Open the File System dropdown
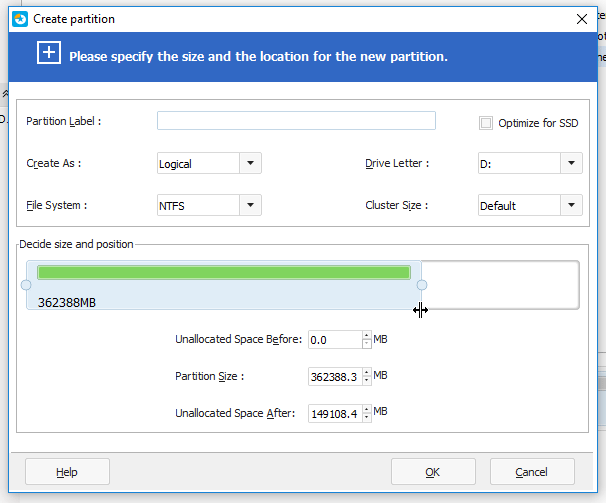 pyautogui.click(x=250, y=205)
